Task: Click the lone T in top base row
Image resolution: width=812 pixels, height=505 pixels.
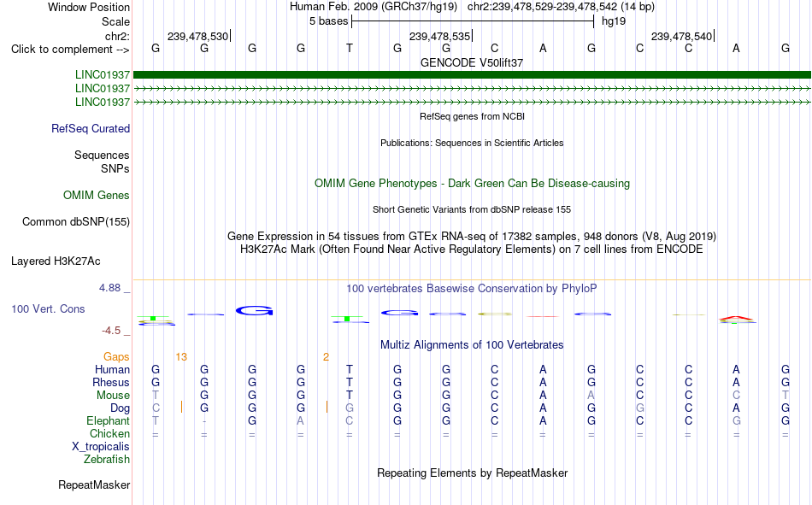Action: pyautogui.click(x=350, y=48)
